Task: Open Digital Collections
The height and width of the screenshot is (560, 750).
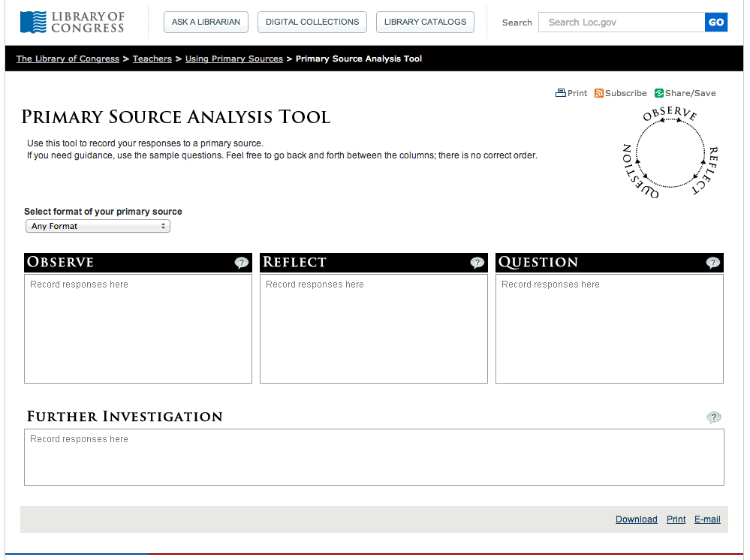Action: tap(312, 22)
